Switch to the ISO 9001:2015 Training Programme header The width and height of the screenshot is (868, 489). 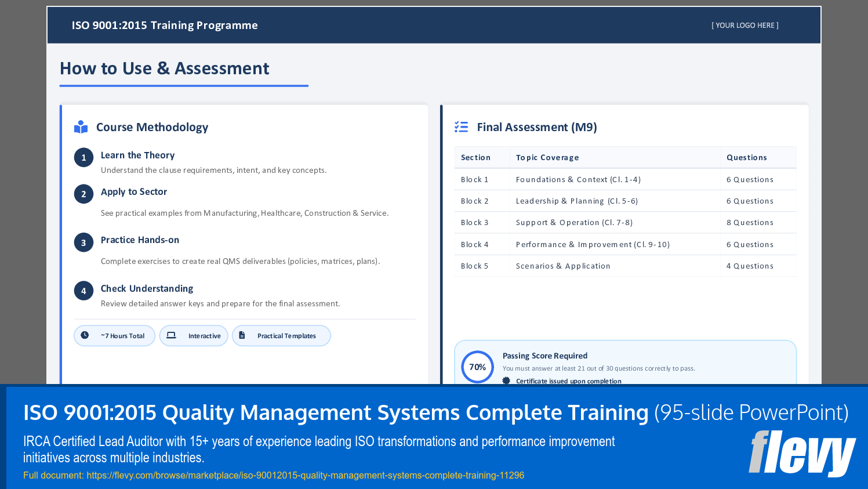(165, 25)
